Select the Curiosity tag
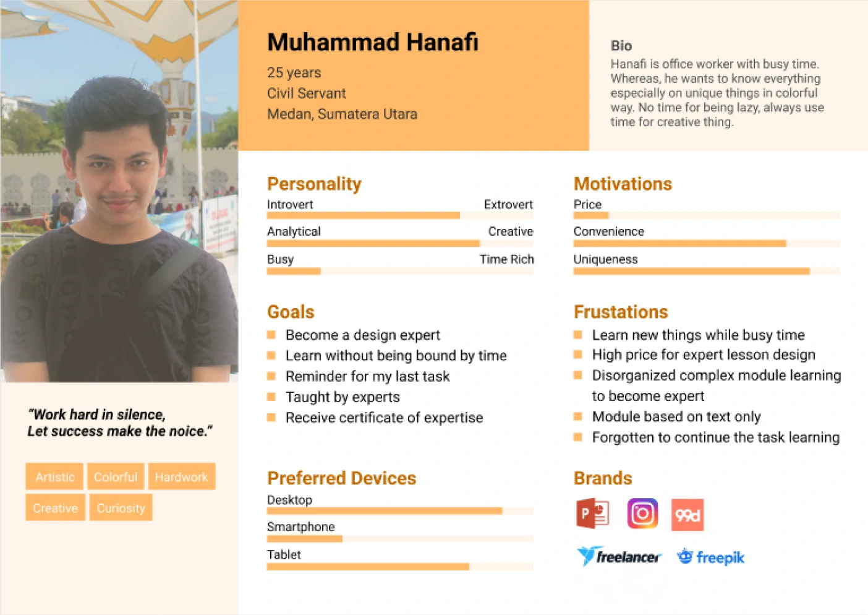Image resolution: width=868 pixels, height=615 pixels. tap(121, 507)
